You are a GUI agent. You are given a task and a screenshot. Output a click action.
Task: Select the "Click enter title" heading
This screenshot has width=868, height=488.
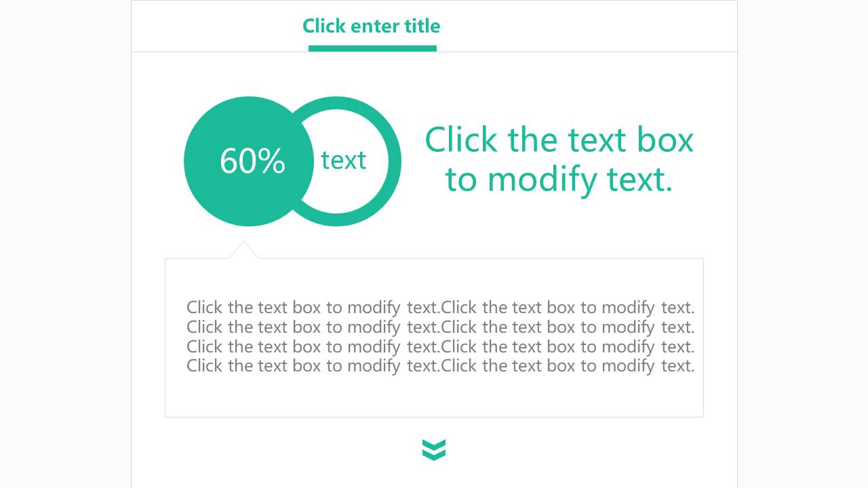(371, 26)
